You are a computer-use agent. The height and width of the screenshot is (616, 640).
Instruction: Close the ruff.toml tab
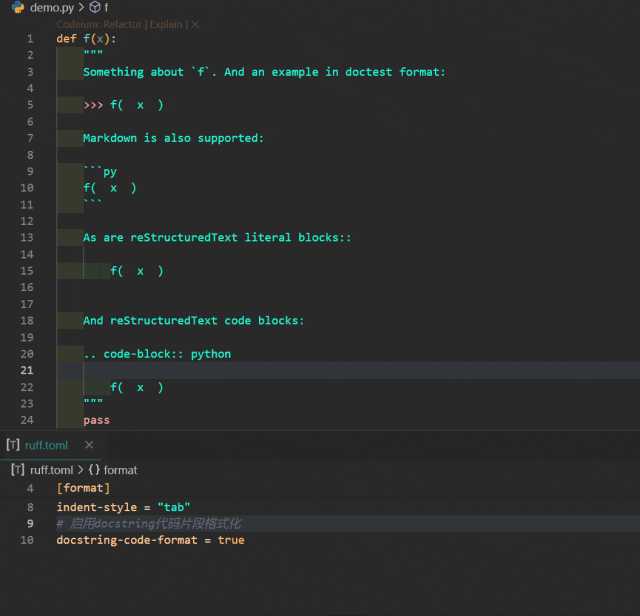tap(89, 445)
